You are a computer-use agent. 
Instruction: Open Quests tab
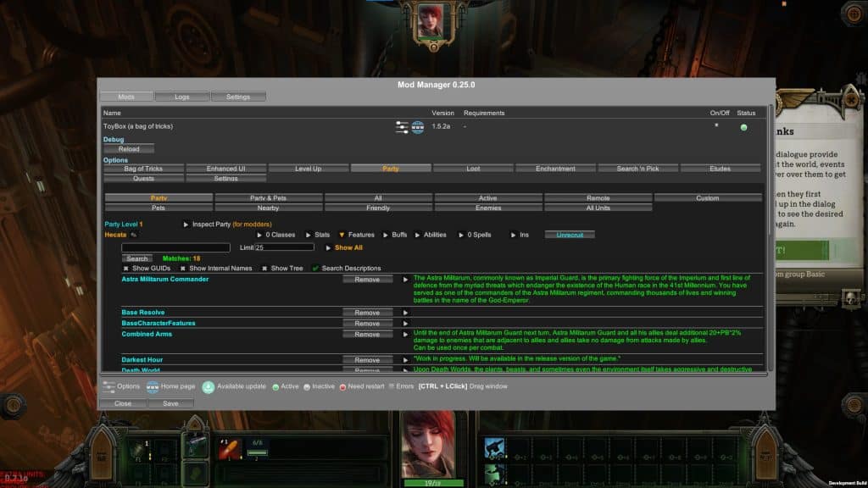pyautogui.click(x=143, y=179)
